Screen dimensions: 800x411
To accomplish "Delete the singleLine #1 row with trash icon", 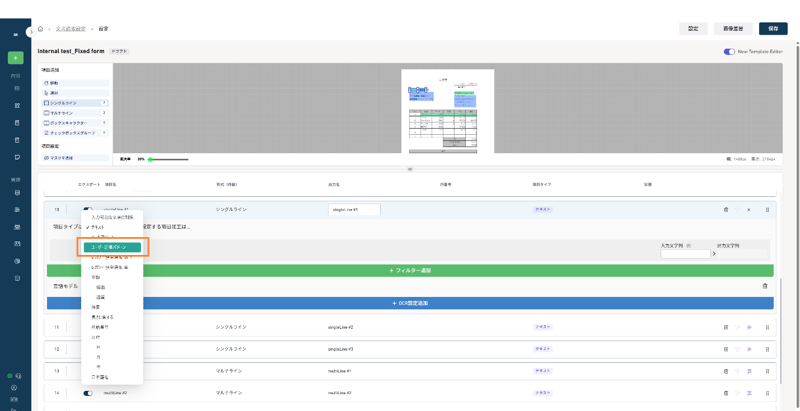I will tap(726, 210).
